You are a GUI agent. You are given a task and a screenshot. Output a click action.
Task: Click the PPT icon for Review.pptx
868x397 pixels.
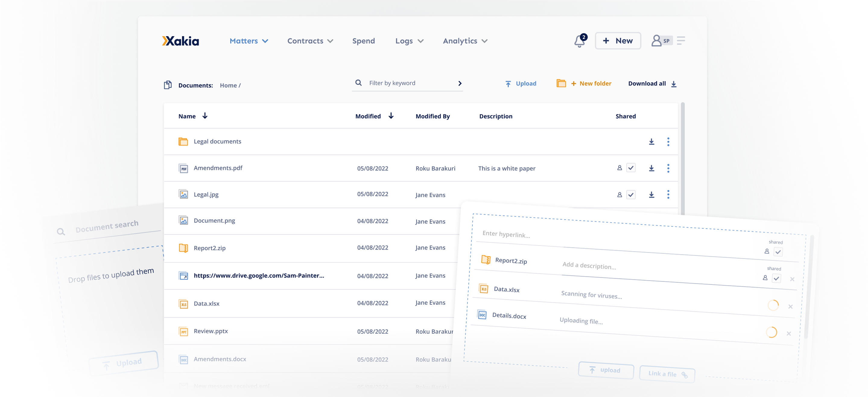tap(183, 331)
